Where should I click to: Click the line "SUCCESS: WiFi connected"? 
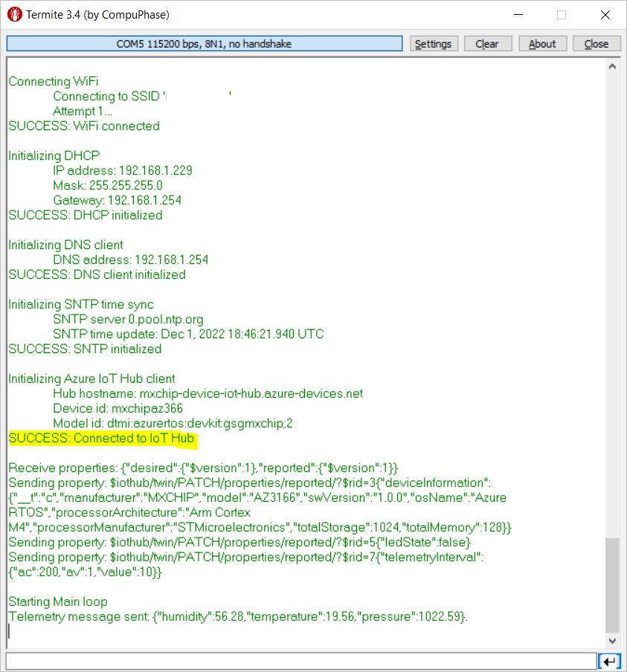click(x=84, y=126)
